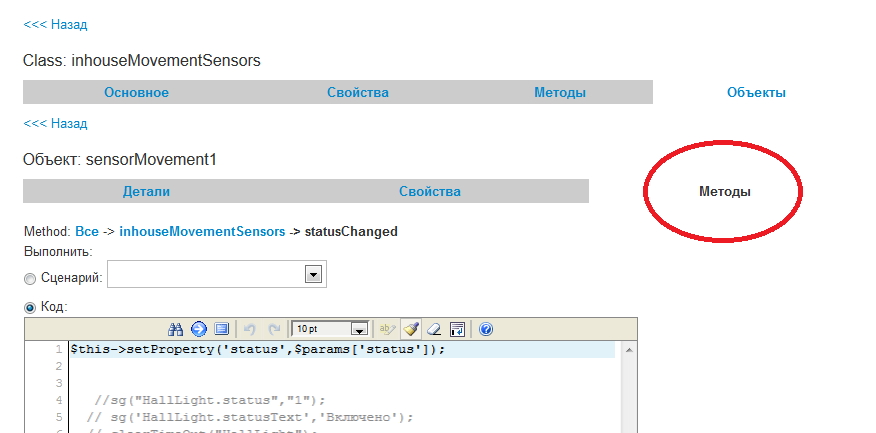Select the Сценарий radio button
Viewport: 876px width, 433px height.
[x=30, y=277]
